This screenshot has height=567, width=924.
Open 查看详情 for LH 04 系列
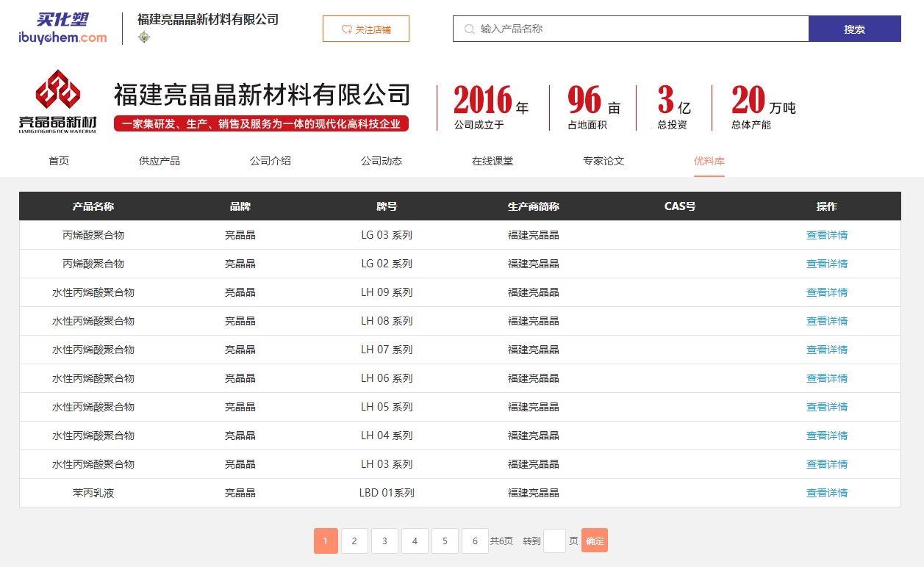point(827,436)
